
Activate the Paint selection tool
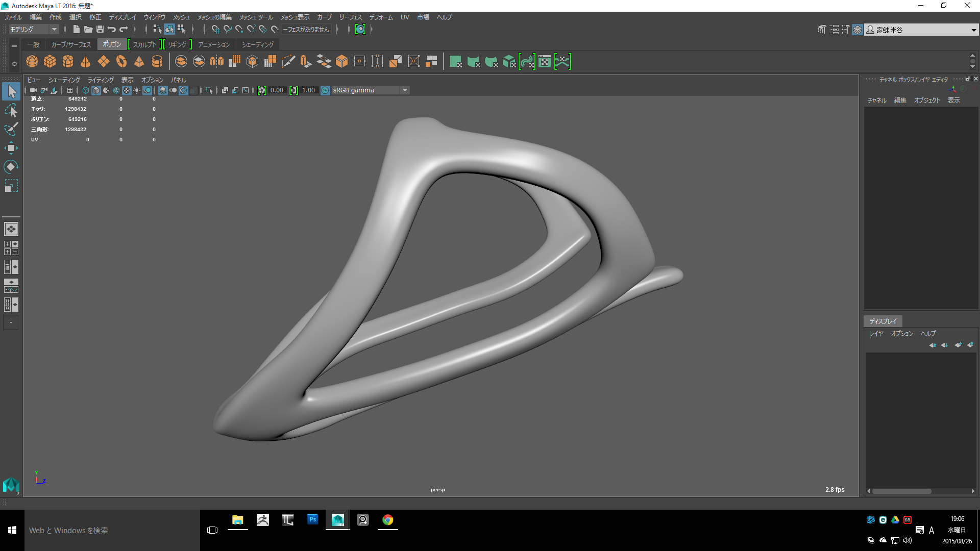11,129
